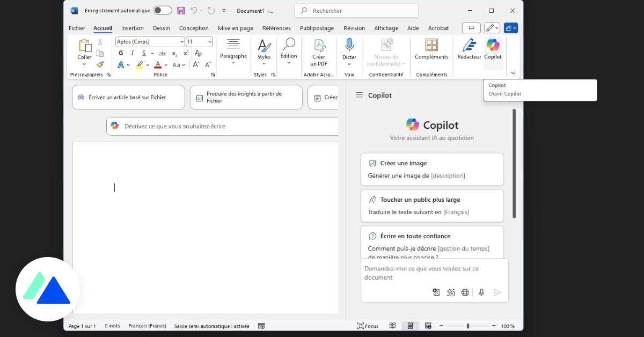Add an image in Copilot prompt box
The image size is (644, 337).
[436, 292]
